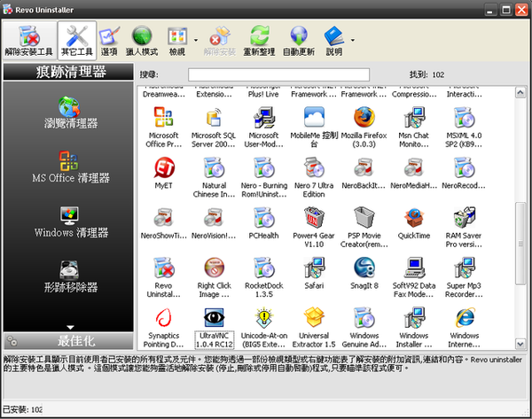Select NeroVision!... program
Screen dimensions: 532x419
214,222
